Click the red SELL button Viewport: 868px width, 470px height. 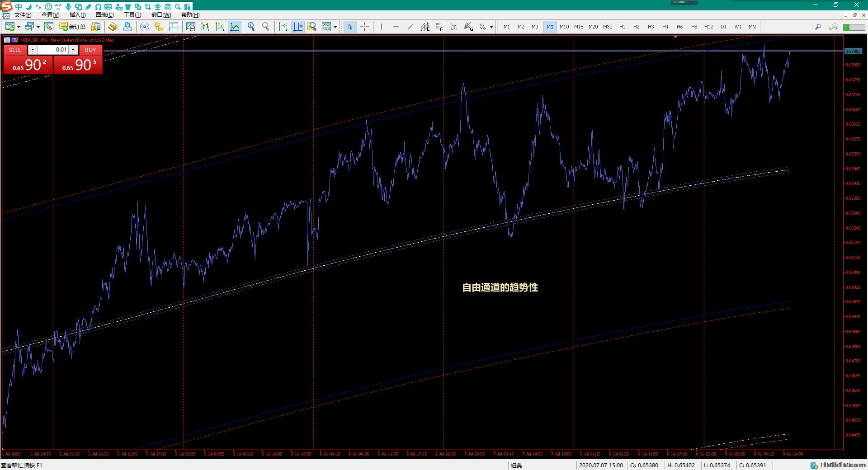pyautogui.click(x=15, y=50)
